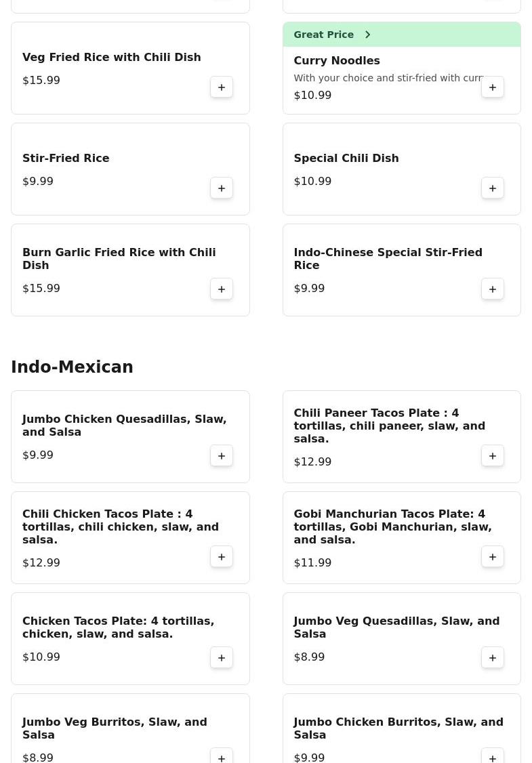
Task: Add Chili Paneer Tacos Plate
Action: click(493, 456)
